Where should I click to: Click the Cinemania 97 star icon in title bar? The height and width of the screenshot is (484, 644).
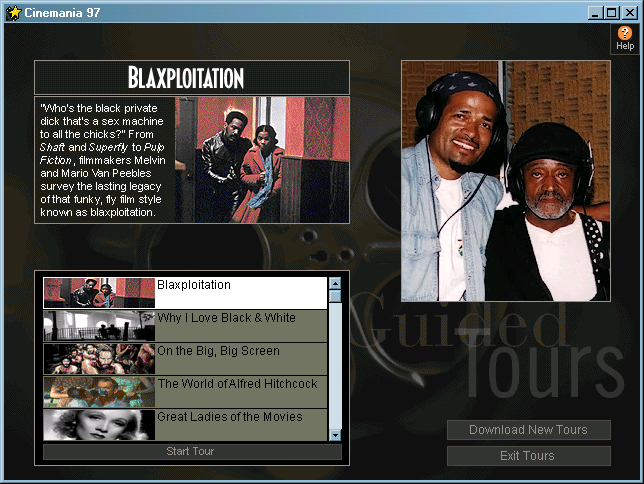(13, 13)
